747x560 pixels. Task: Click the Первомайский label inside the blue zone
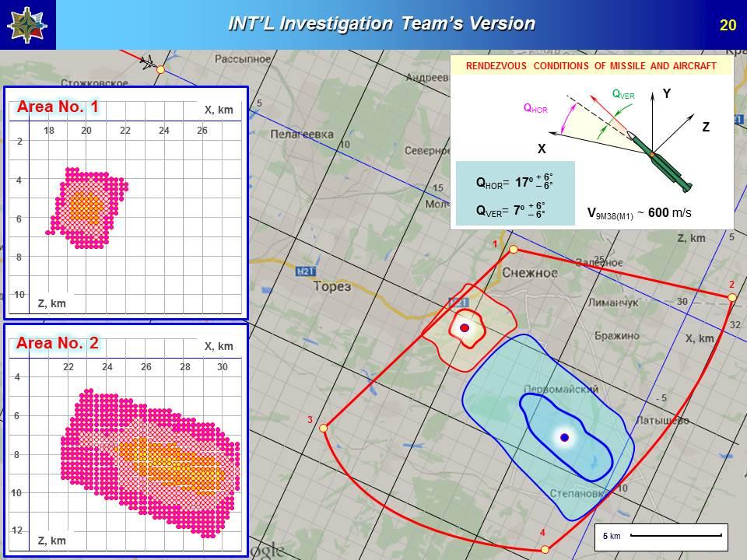[x=561, y=389]
